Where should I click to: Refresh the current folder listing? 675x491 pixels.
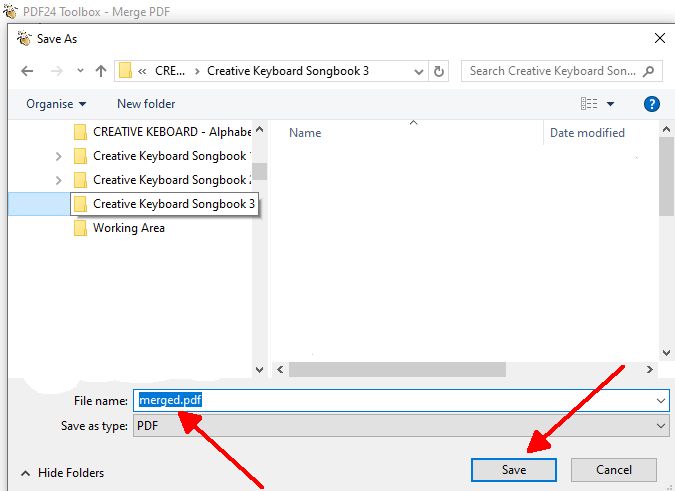(x=439, y=71)
